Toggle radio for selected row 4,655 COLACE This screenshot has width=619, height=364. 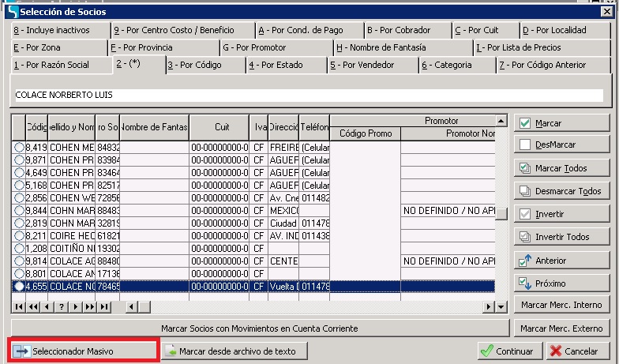point(20,286)
